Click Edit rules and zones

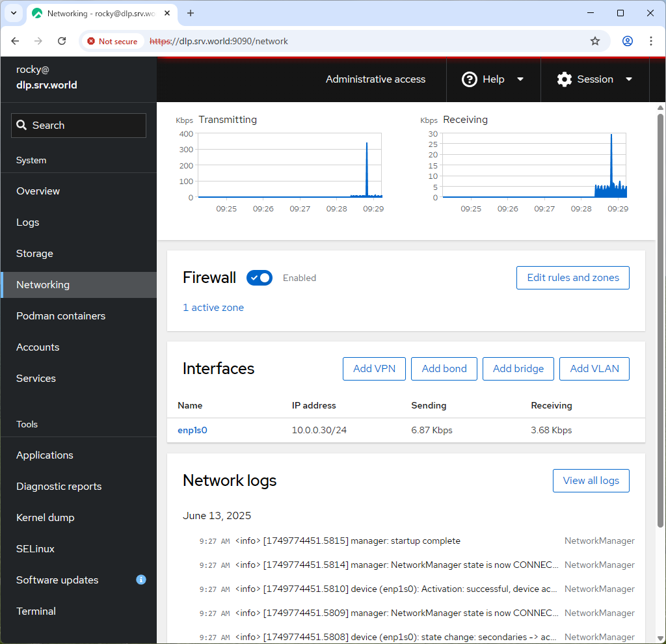point(572,278)
